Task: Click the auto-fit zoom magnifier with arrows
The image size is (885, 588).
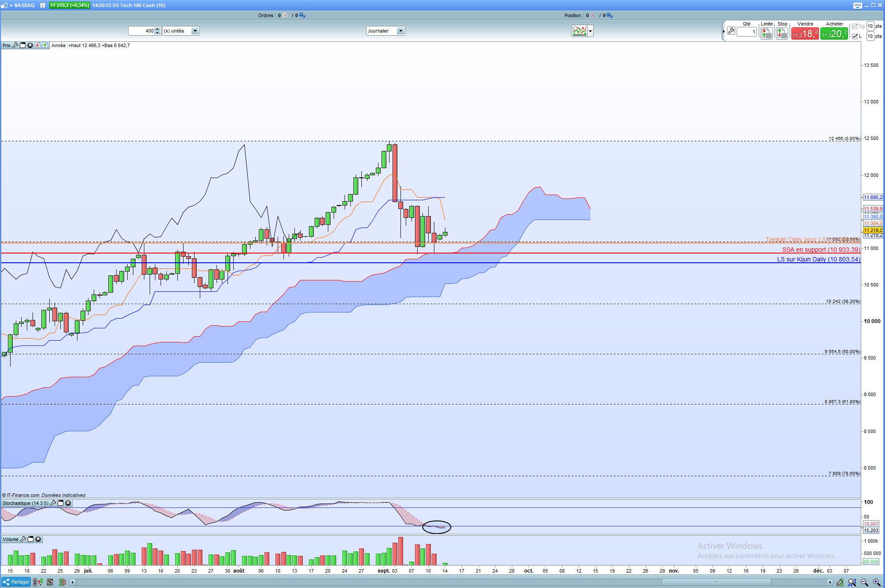Action: [852, 582]
